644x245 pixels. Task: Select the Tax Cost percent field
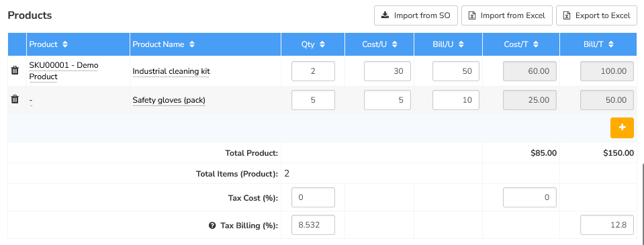pos(313,197)
